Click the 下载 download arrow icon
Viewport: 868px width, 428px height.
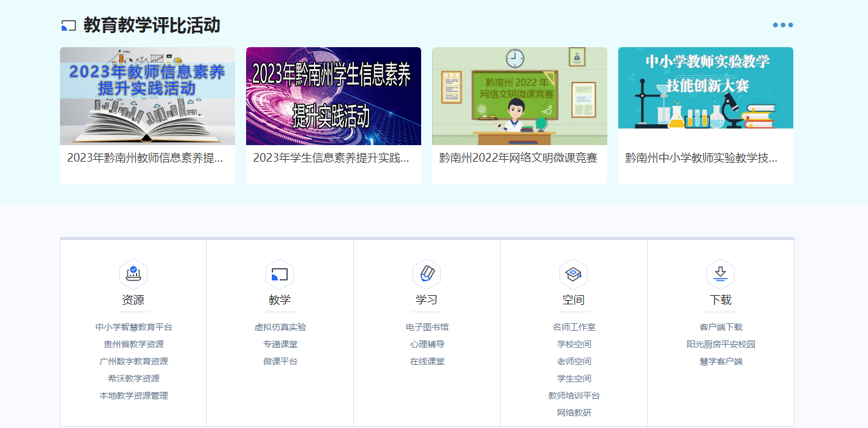pyautogui.click(x=720, y=274)
